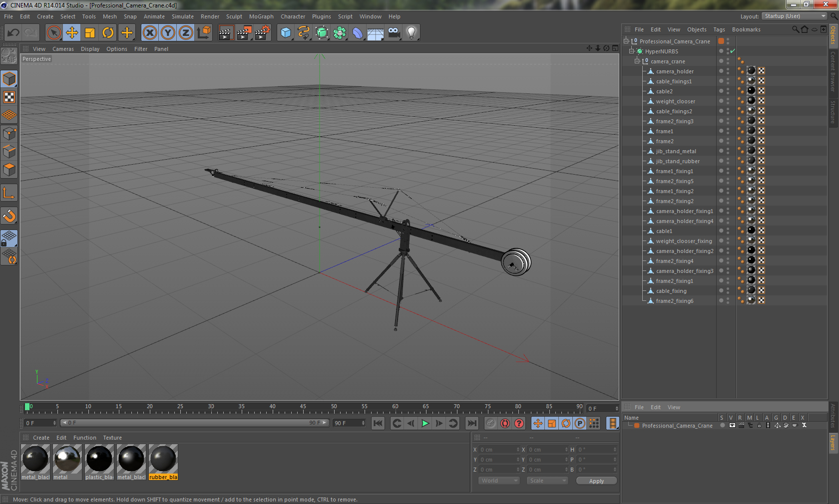Add a HyperNURBS generator object
Viewport: 839px width, 504px height.
322,33
